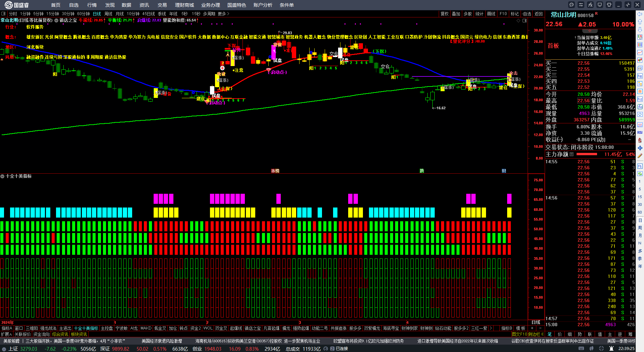Click the 图文F10 link
Image resolution: width=644 pixels, height=352 pixels.
pos(519,334)
